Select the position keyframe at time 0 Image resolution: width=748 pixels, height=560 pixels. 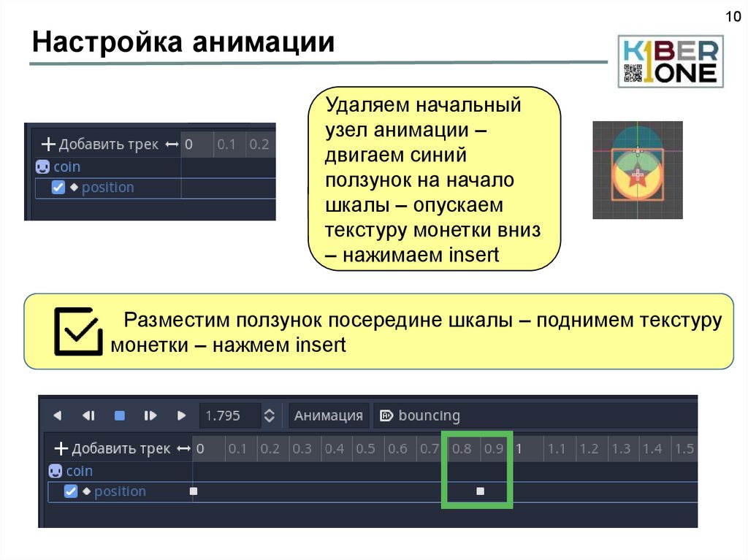pos(194,491)
